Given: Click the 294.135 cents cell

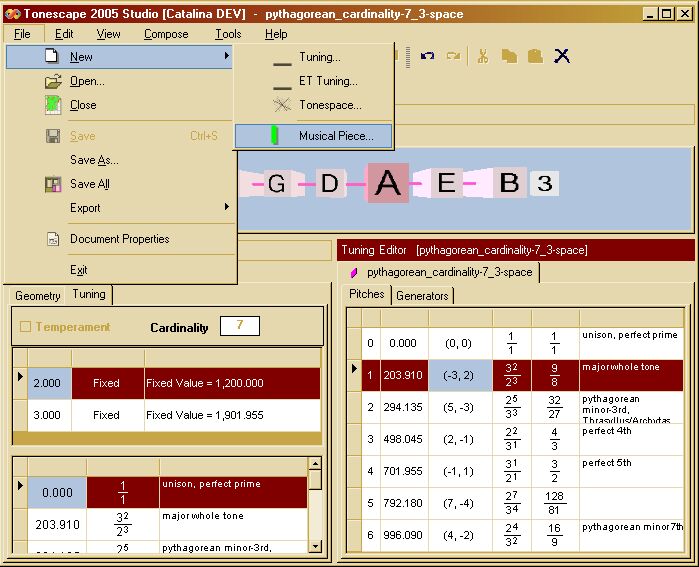Looking at the screenshot, I should tap(405, 407).
